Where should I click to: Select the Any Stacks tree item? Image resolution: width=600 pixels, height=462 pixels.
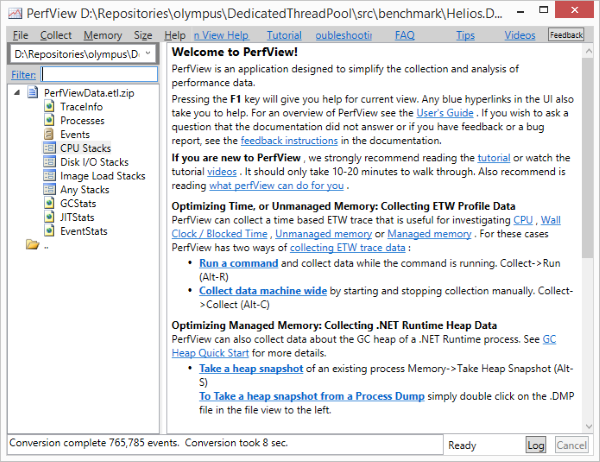pyautogui.click(x=84, y=190)
